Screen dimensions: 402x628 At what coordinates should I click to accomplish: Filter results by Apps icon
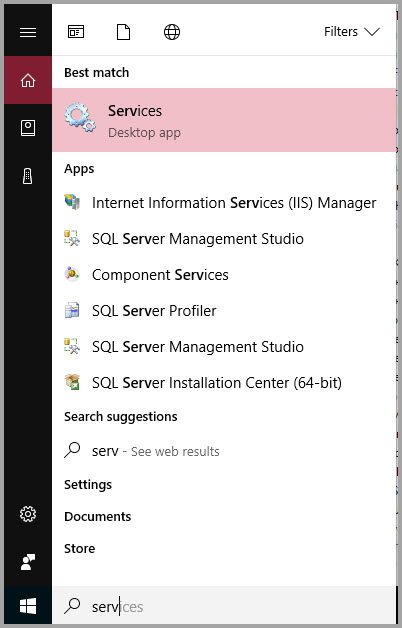pyautogui.click(x=76, y=32)
